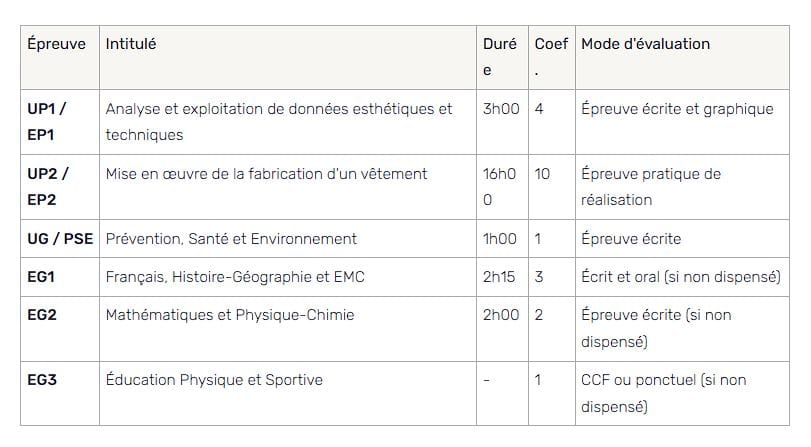Click the Mode d'évaluation column header
811x447 pixels.
point(645,44)
